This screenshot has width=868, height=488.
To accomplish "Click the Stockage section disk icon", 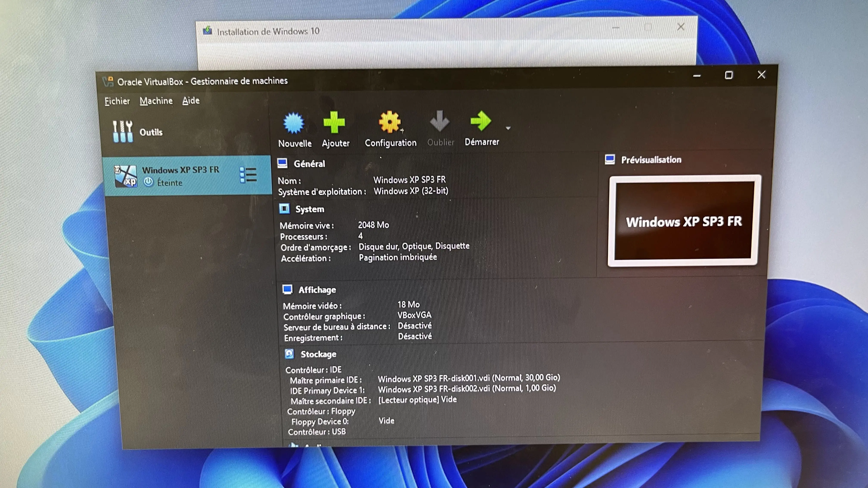I will coord(290,354).
